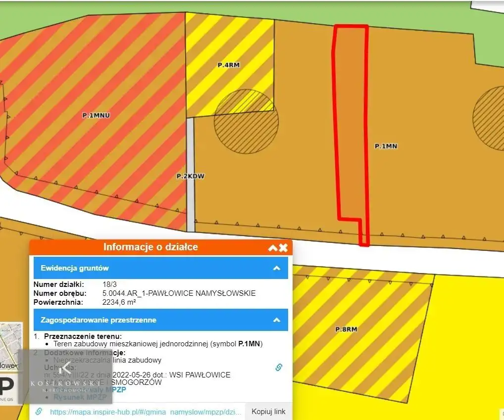Click the Kopiuj link button
Image resolution: width=504 pixels, height=420 pixels.
tap(268, 411)
